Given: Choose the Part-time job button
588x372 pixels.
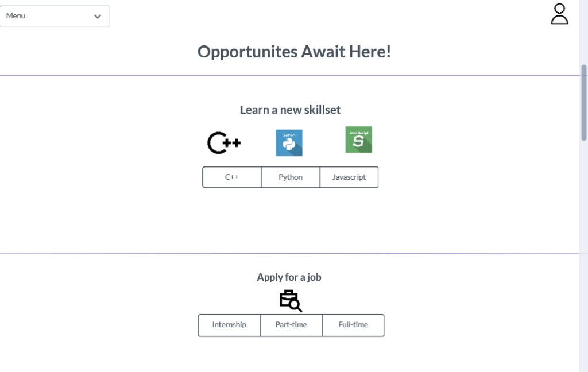Looking at the screenshot, I should pyautogui.click(x=291, y=325).
